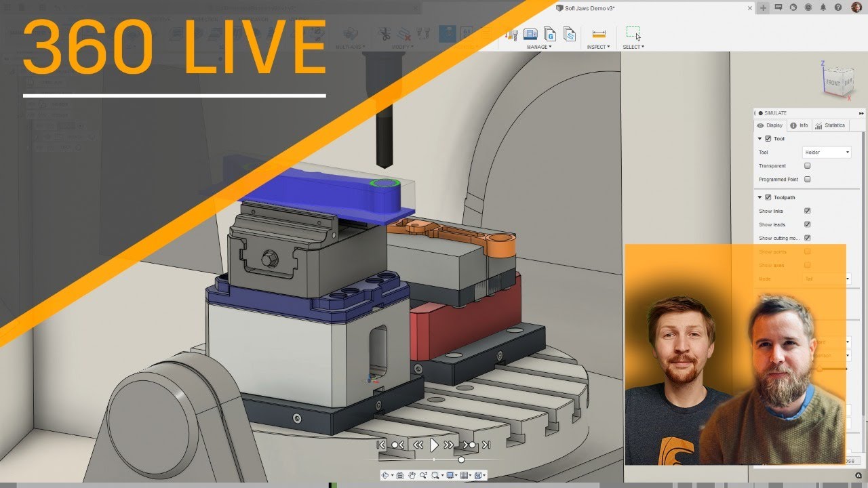
Task: Step the simulation forward
Action: coord(449,445)
